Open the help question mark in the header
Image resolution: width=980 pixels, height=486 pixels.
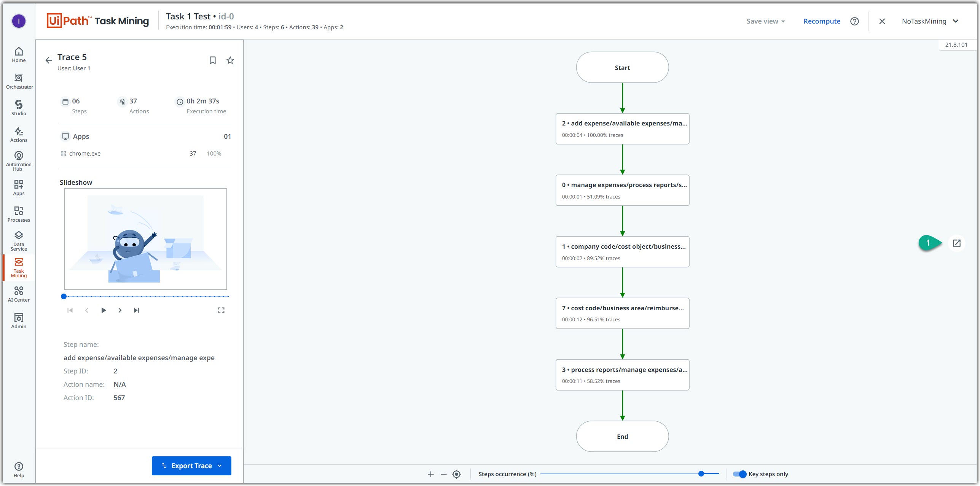(x=854, y=21)
